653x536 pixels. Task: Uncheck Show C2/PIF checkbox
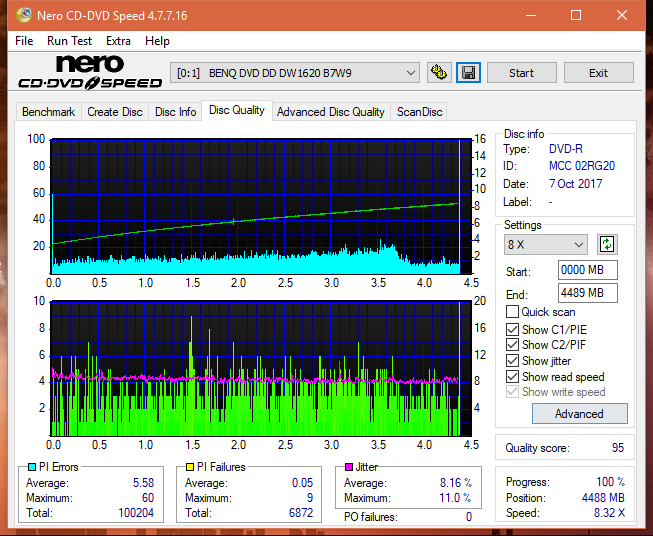pyautogui.click(x=512, y=345)
